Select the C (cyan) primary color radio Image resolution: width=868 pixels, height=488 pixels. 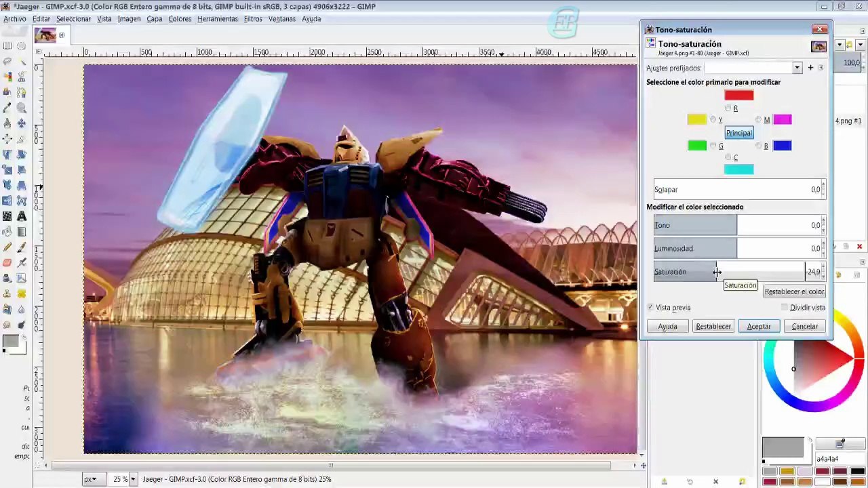728,158
